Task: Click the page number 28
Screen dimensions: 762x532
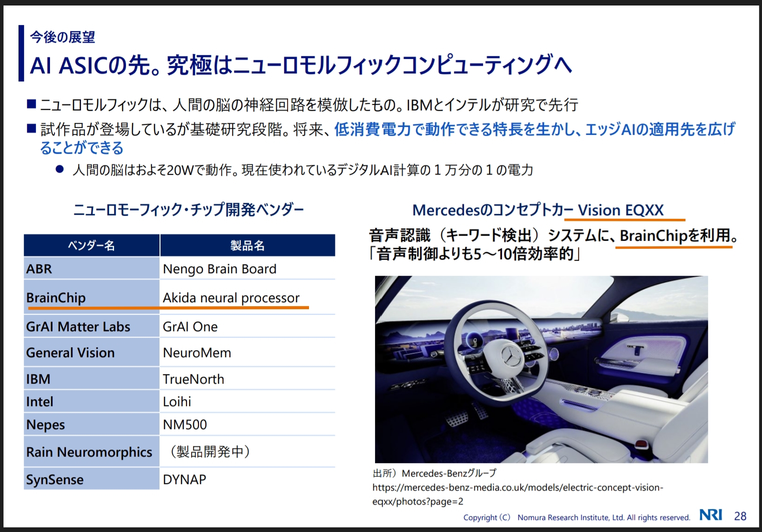Action: (x=740, y=516)
